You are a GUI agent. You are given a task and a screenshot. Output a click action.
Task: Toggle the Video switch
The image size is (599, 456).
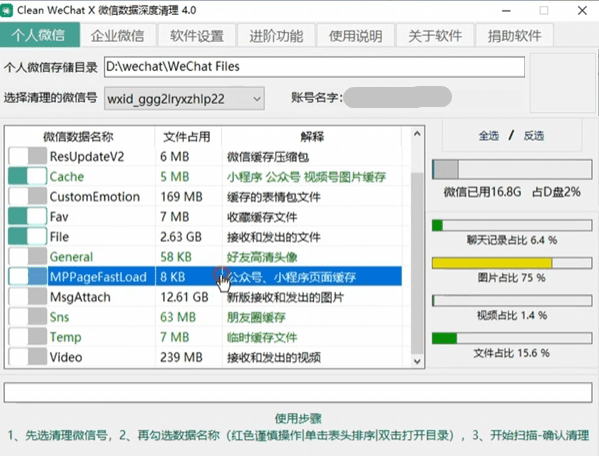click(x=28, y=357)
